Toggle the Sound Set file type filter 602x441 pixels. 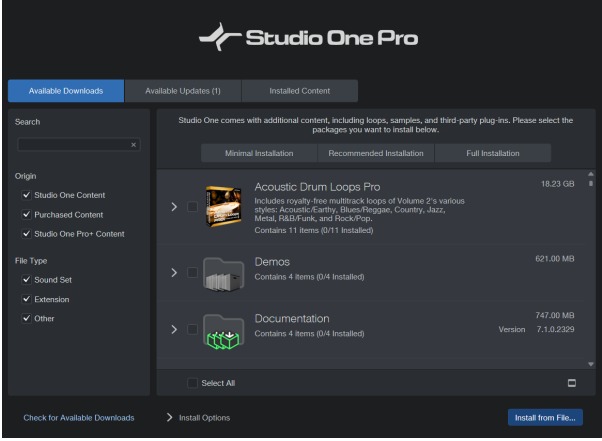point(26,280)
